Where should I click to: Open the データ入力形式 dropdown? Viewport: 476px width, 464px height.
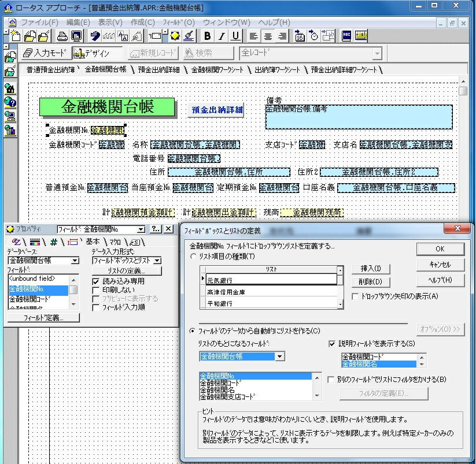tap(157, 261)
